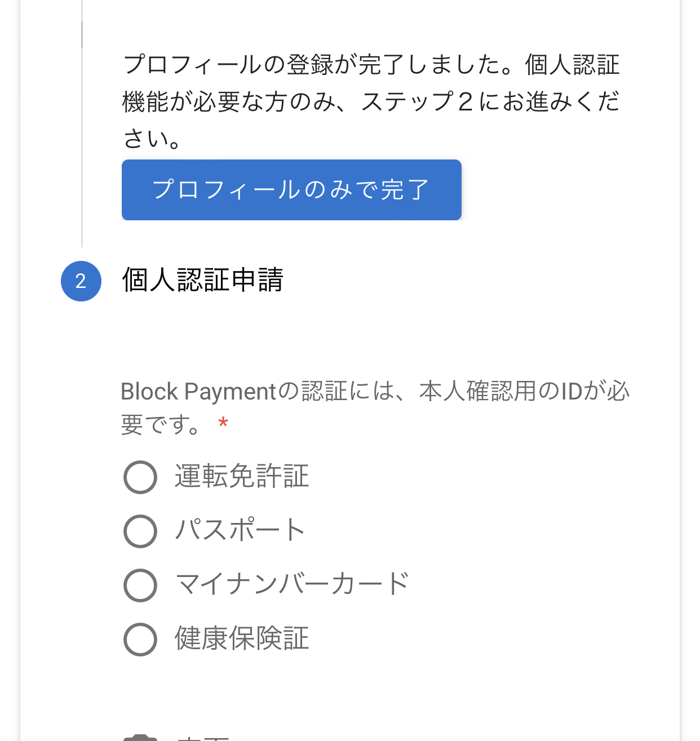Choose the 健康保険証 radio circle
700x741 pixels.
140,640
